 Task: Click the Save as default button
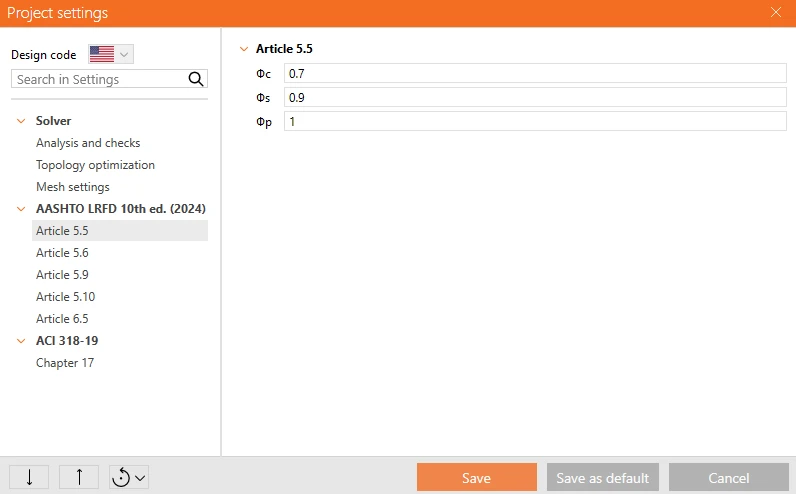click(x=603, y=477)
